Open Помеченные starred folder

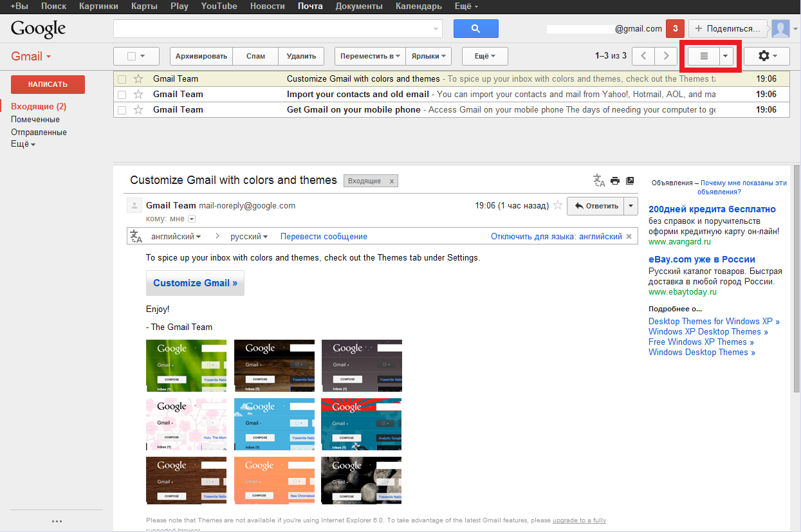pyautogui.click(x=35, y=120)
